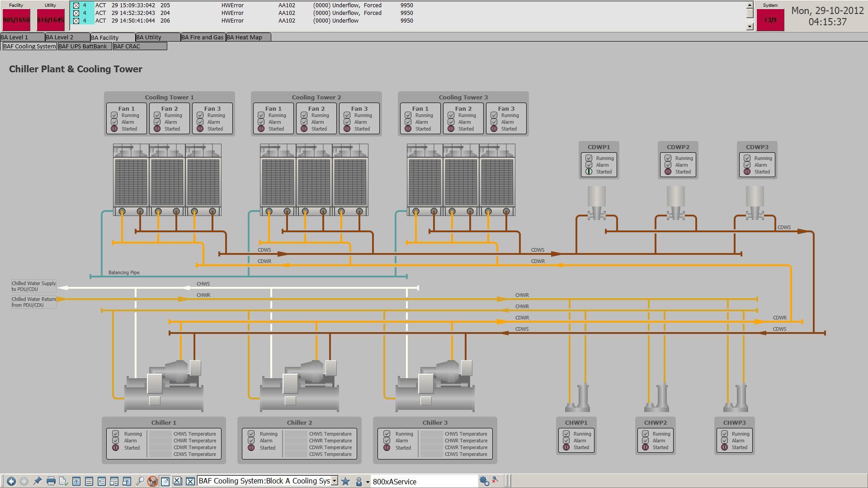The image size is (868, 488).
Task: Click the favorites star icon
Action: point(345,481)
